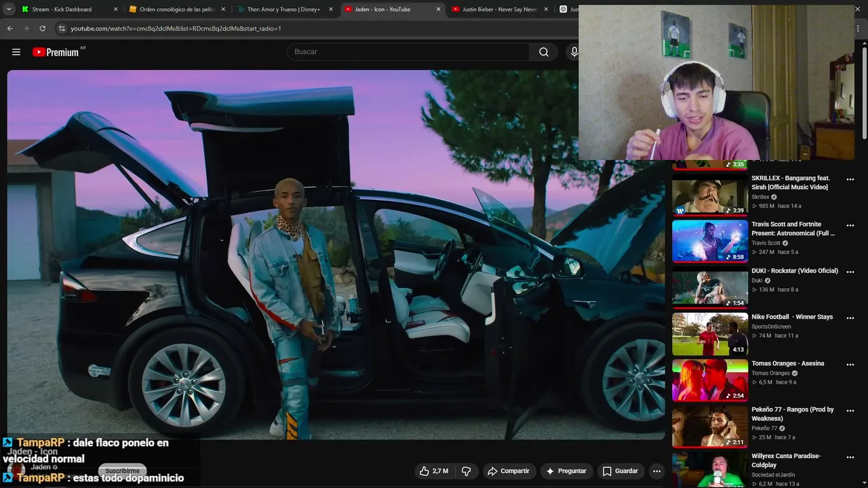Focus the Buscar search field

pos(409,52)
